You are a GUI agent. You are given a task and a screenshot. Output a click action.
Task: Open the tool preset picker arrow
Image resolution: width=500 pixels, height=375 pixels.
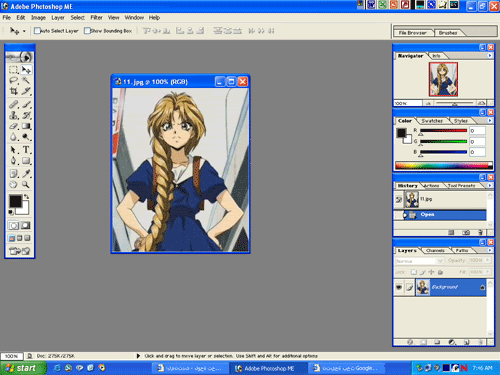24,31
